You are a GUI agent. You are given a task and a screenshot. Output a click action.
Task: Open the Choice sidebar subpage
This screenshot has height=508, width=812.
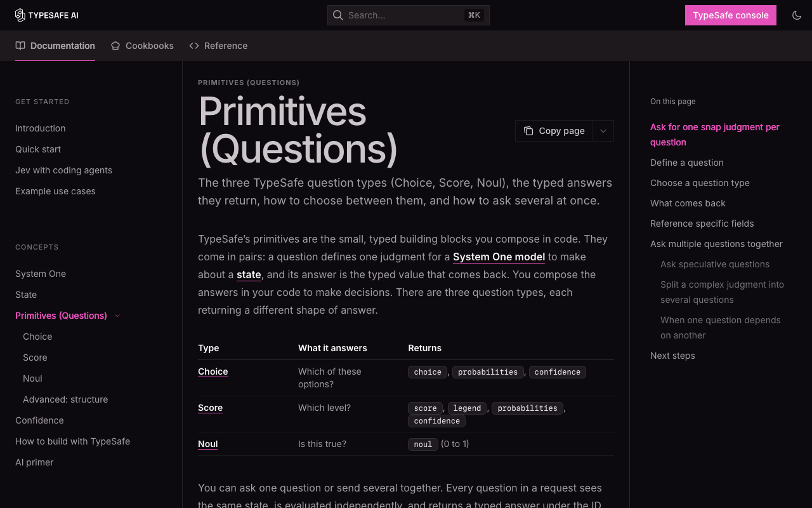(x=37, y=337)
